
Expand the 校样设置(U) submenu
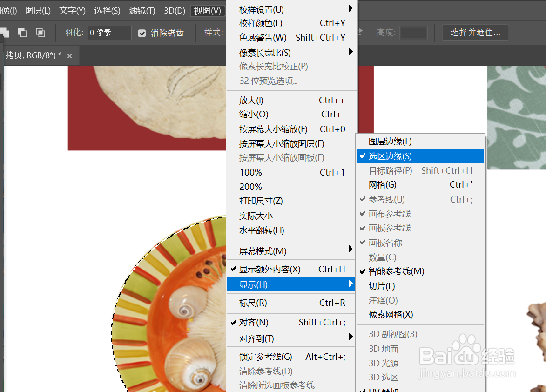291,9
